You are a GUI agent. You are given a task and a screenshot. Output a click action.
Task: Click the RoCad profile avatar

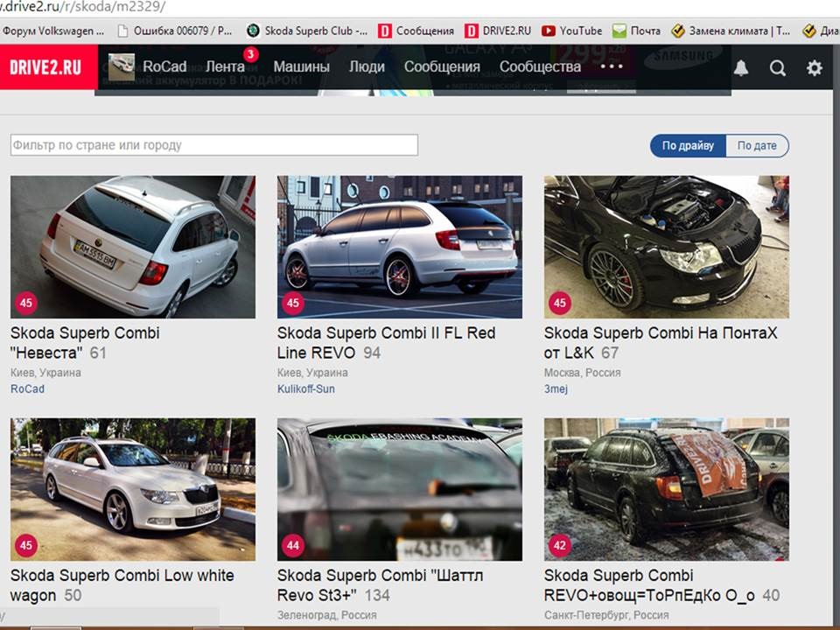coord(122,67)
